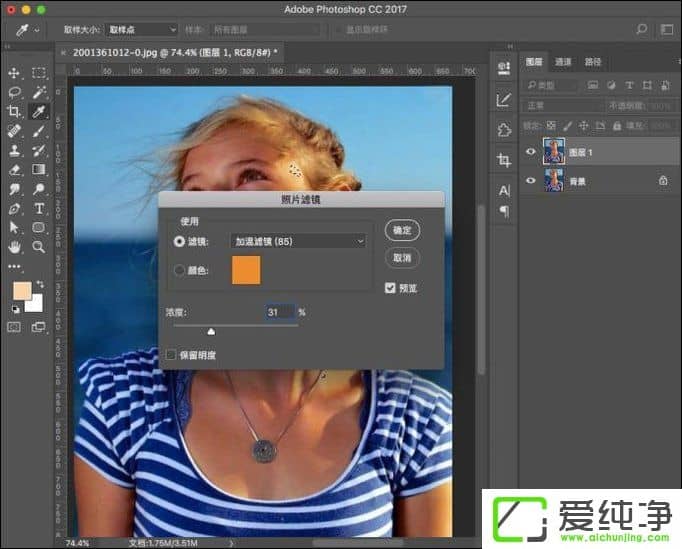
Task: Select the Zoom tool in the toolbox
Action: [39, 246]
